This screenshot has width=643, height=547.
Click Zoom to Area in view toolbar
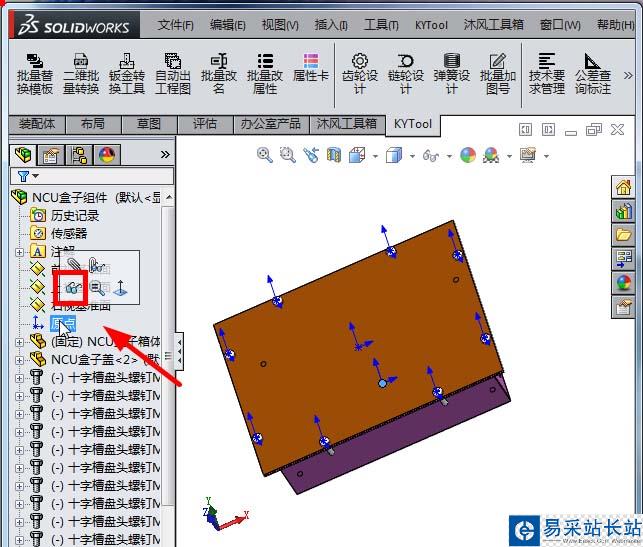287,155
